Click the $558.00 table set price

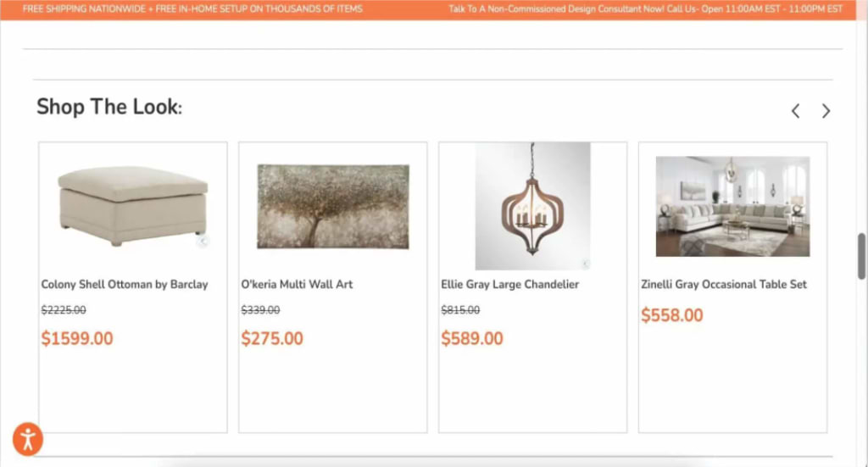click(672, 315)
